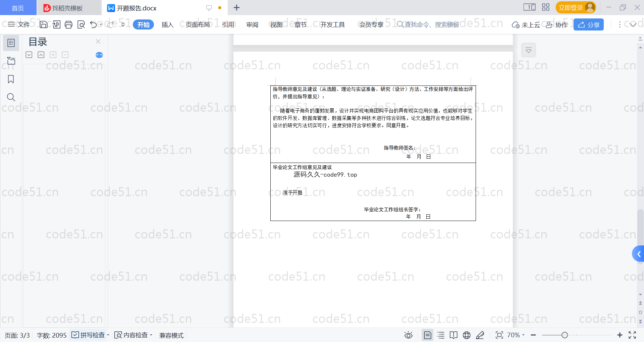Switch to the 引用 tab
This screenshot has width=644, height=342.
point(228,24)
